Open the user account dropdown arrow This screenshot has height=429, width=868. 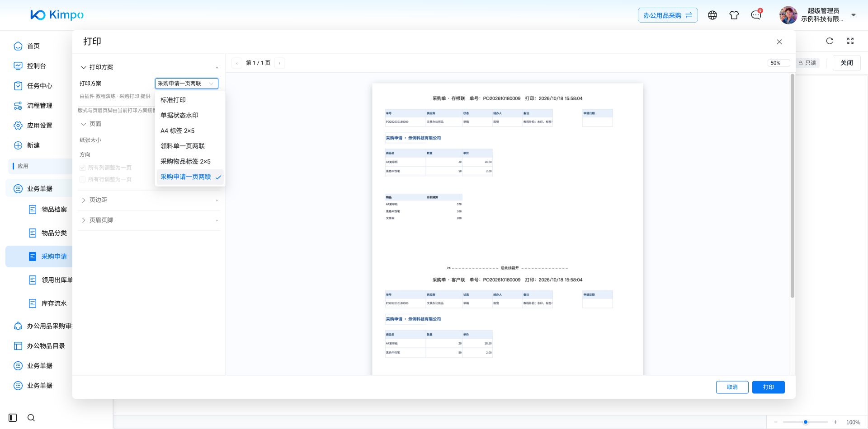coord(854,15)
